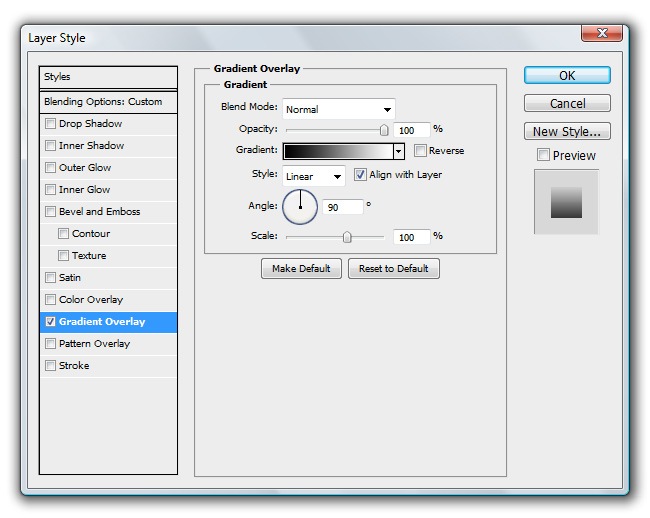
Task: Enable the Preview checkbox
Action: (x=543, y=155)
